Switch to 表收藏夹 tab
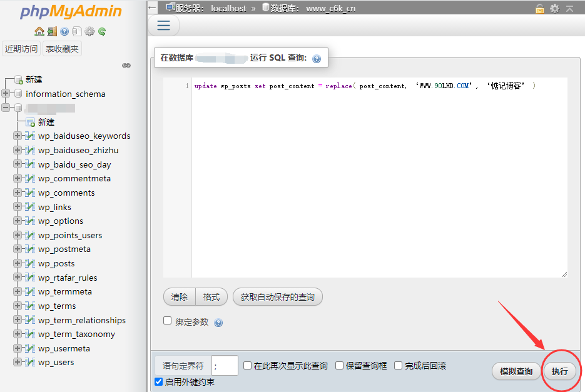 pyautogui.click(x=63, y=49)
